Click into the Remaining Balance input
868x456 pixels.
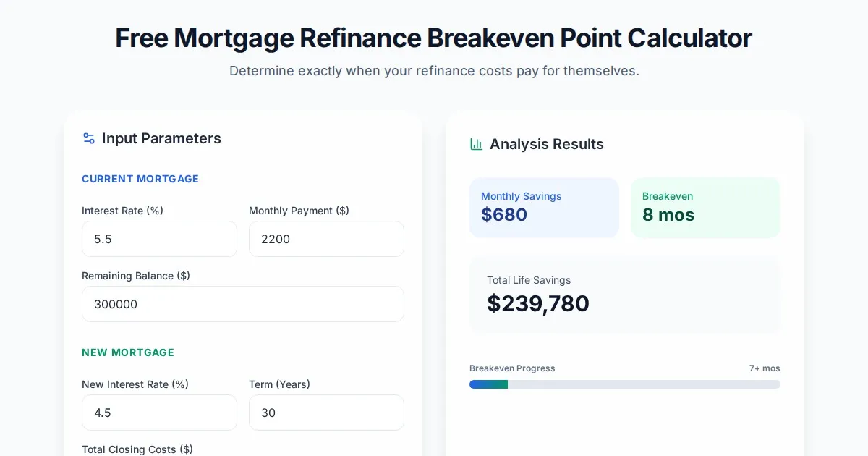(242, 304)
